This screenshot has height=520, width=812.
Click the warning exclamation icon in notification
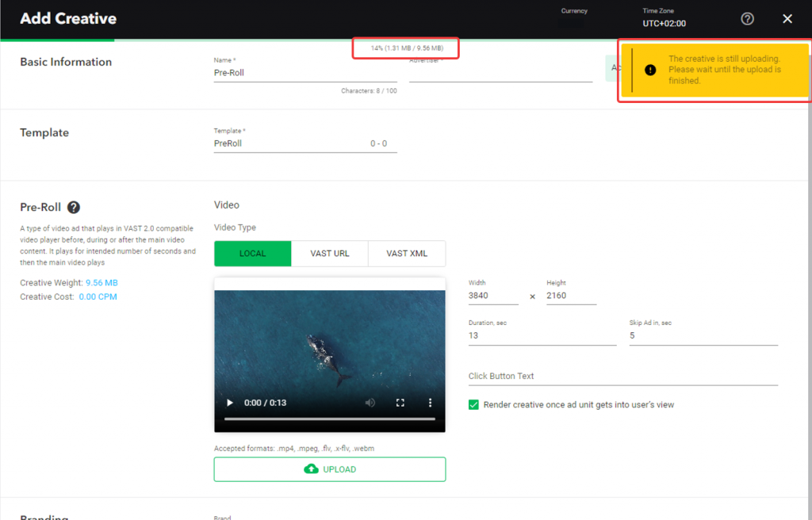coord(650,70)
